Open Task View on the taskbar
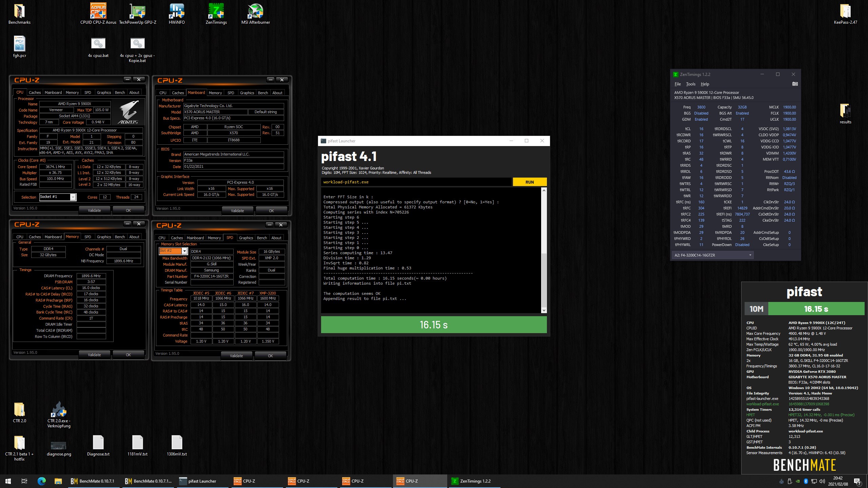 click(24, 481)
